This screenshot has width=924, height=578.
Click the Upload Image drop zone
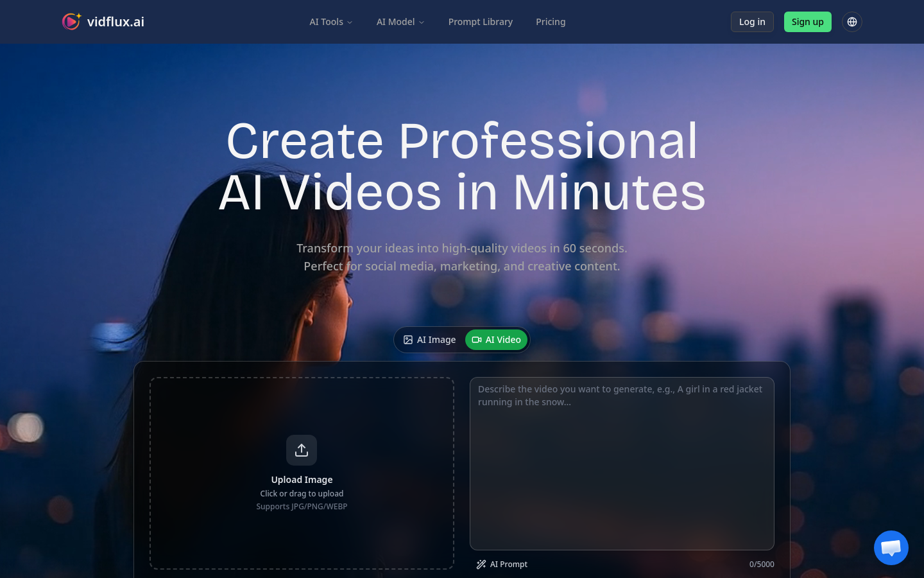point(302,473)
